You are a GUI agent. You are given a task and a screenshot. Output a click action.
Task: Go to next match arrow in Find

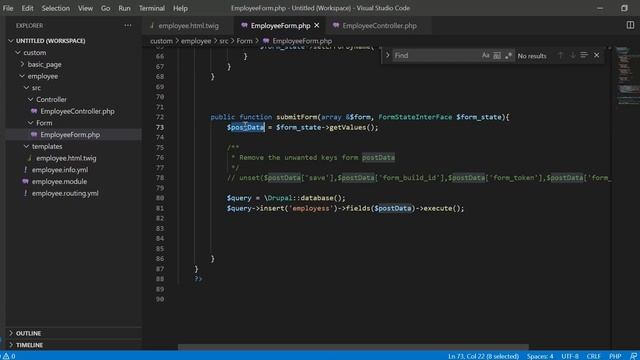tap(572, 56)
